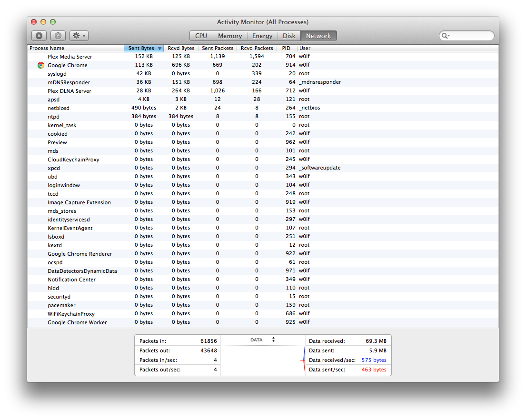
Task: Select the ntpd process
Action: coord(263,116)
